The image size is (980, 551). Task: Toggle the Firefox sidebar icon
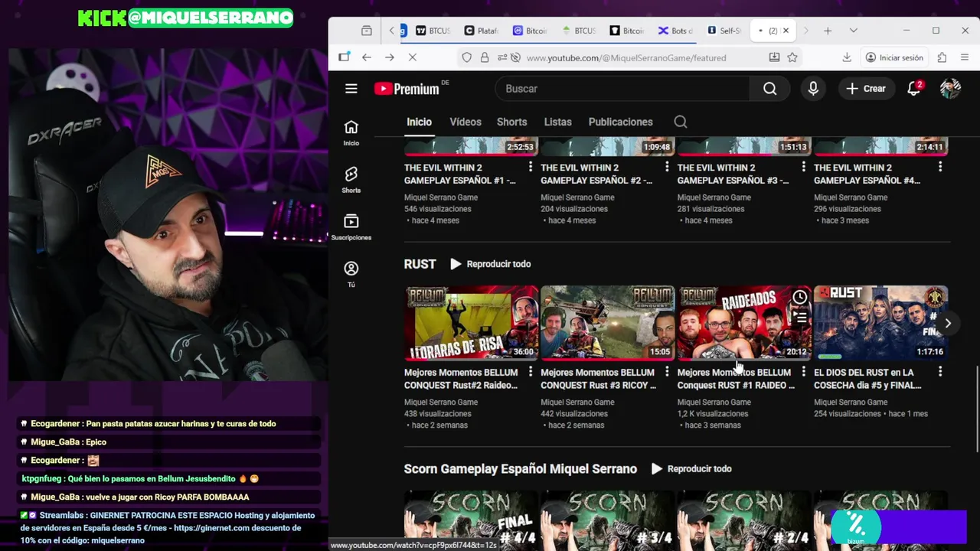(344, 57)
